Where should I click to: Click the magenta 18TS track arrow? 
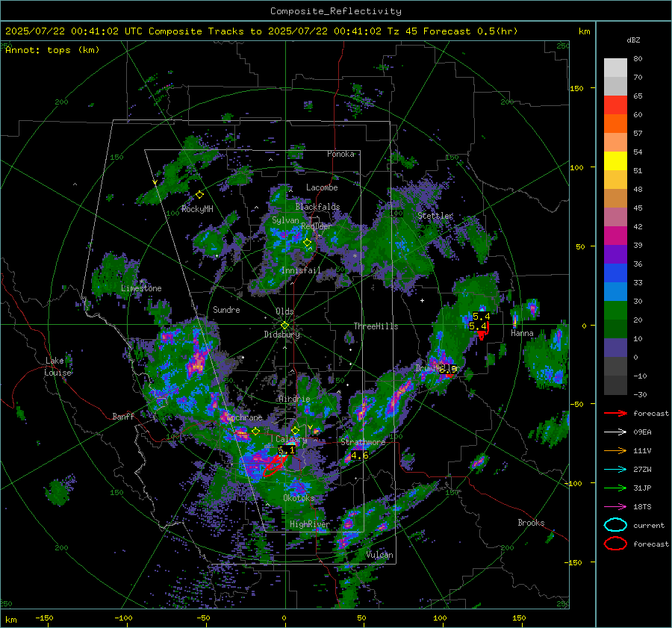click(615, 507)
